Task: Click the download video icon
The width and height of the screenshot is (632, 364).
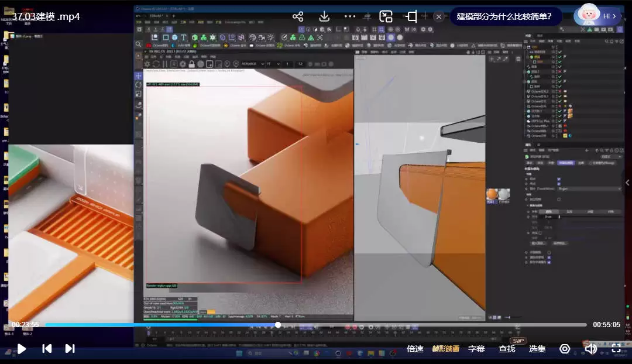Action: [x=324, y=16]
